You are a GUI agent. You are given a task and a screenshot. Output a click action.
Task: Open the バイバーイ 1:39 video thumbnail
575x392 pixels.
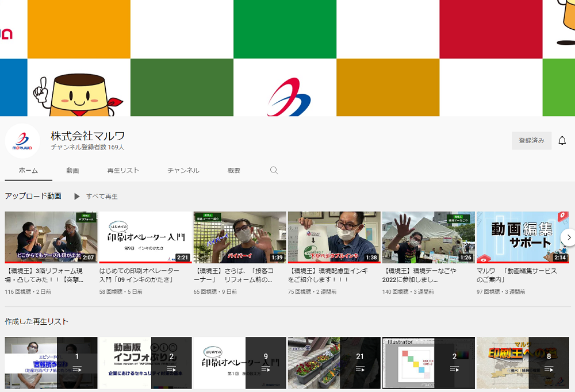pos(240,237)
